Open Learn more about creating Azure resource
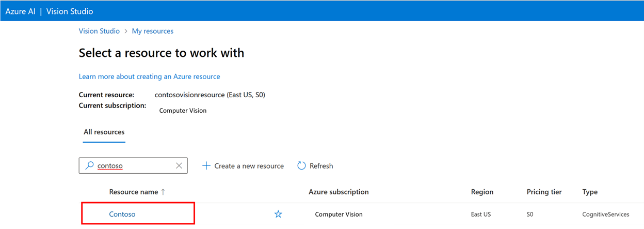Viewport: 644px width, 229px height. (149, 77)
